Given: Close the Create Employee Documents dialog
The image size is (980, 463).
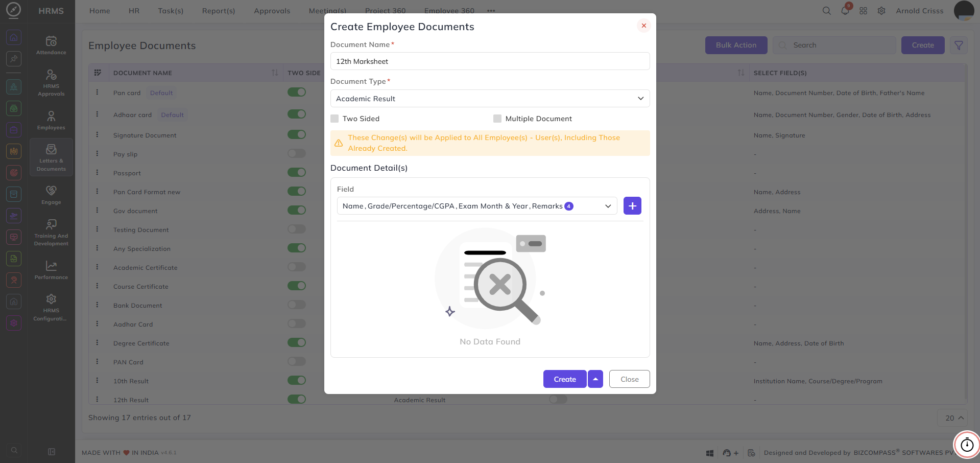Looking at the screenshot, I should click(643, 26).
